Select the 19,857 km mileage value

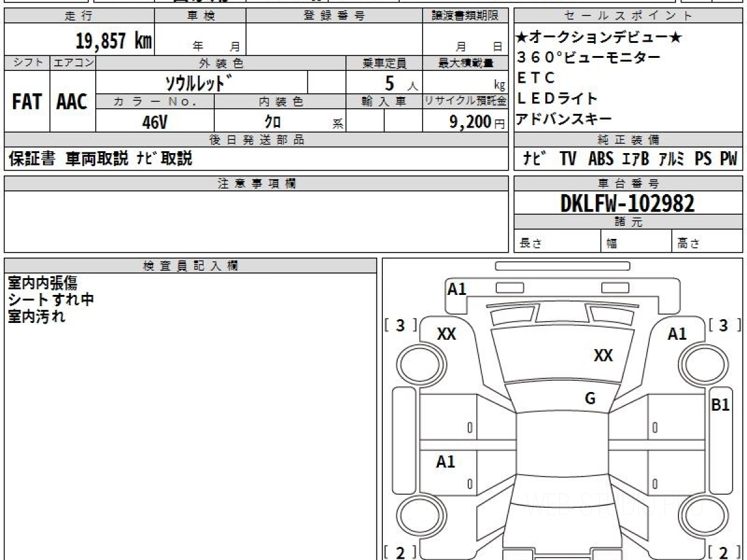pyautogui.click(x=114, y=41)
